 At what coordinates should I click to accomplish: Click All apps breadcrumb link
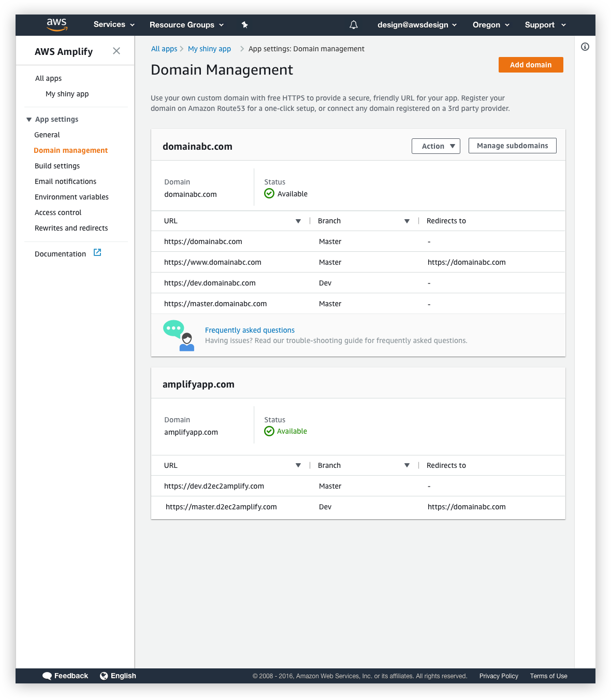point(164,49)
